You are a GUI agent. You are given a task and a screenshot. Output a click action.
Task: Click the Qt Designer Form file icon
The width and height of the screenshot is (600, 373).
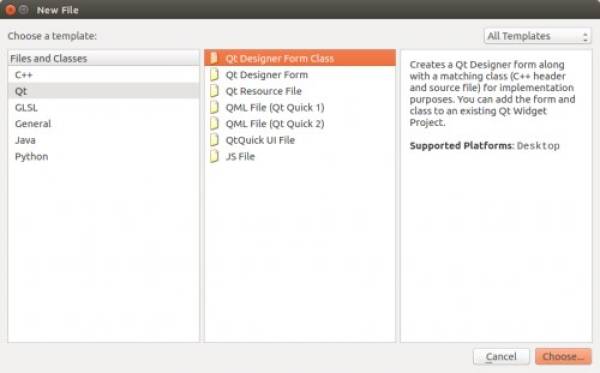[214, 75]
